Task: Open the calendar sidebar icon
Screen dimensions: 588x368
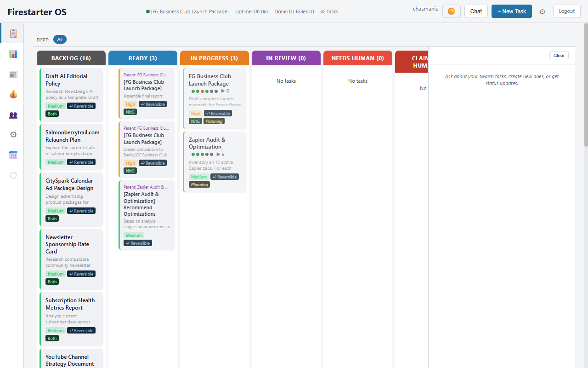Action: coord(13,155)
